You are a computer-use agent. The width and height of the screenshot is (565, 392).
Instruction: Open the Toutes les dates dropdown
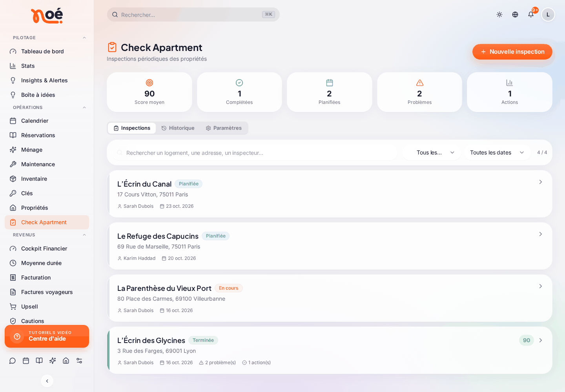pyautogui.click(x=497, y=152)
